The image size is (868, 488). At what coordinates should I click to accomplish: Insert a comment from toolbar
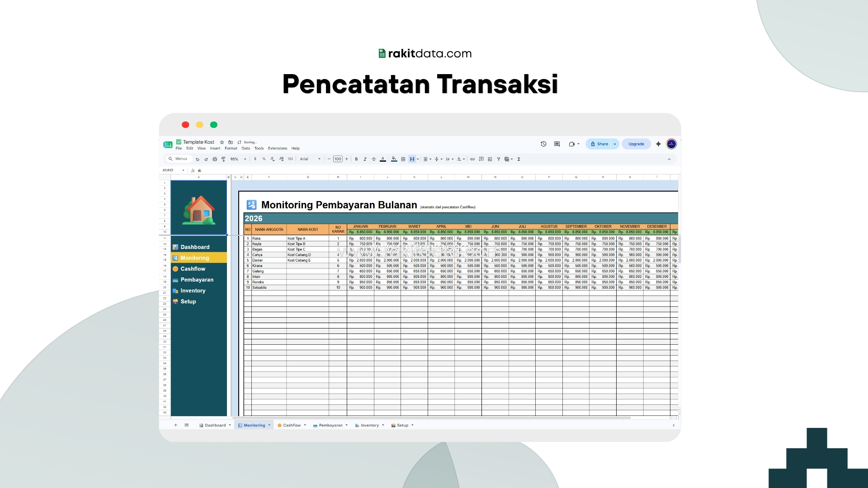(x=481, y=159)
